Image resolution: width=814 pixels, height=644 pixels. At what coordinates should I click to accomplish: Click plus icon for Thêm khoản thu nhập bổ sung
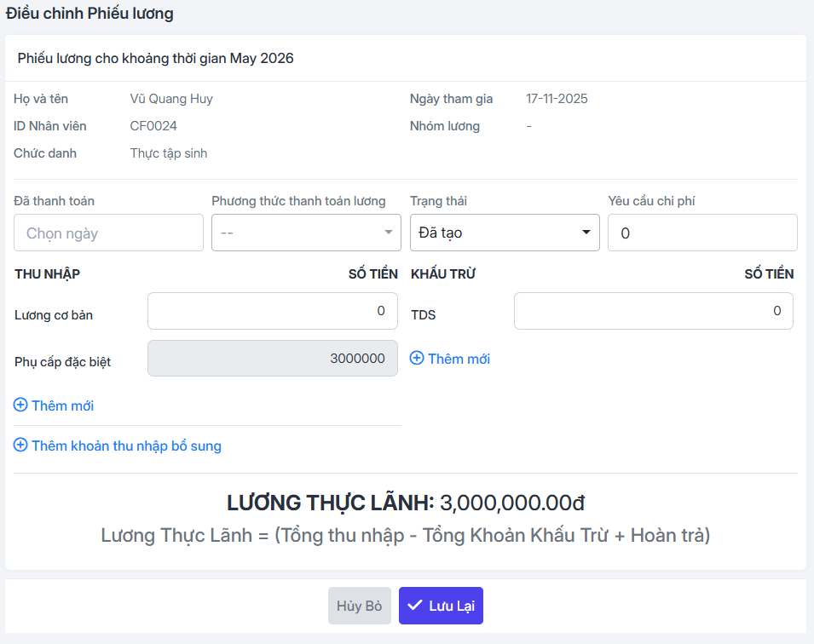click(20, 445)
